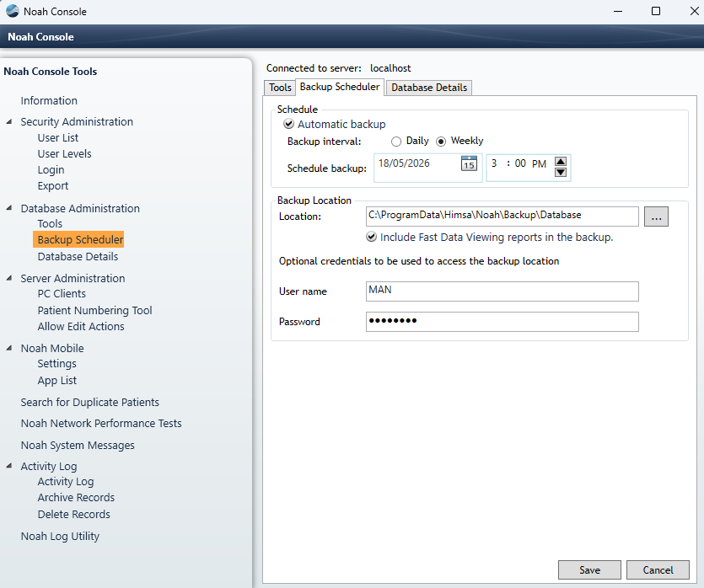Open the Activity Log child item
The height and width of the screenshot is (588, 704).
[x=66, y=482]
